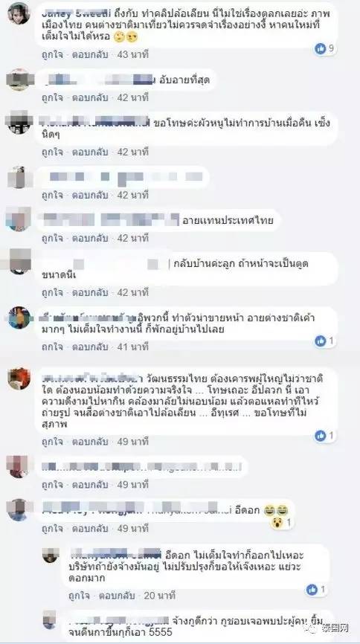Reply to the อายแทนประเทศไทย comment
The image size is (360, 644).
[x=90, y=238]
